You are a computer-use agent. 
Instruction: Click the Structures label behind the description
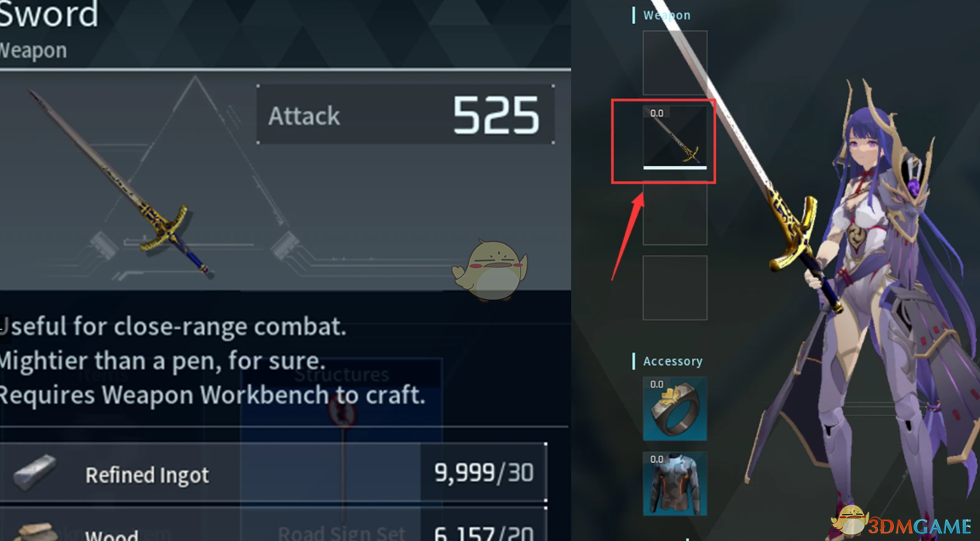pyautogui.click(x=342, y=374)
